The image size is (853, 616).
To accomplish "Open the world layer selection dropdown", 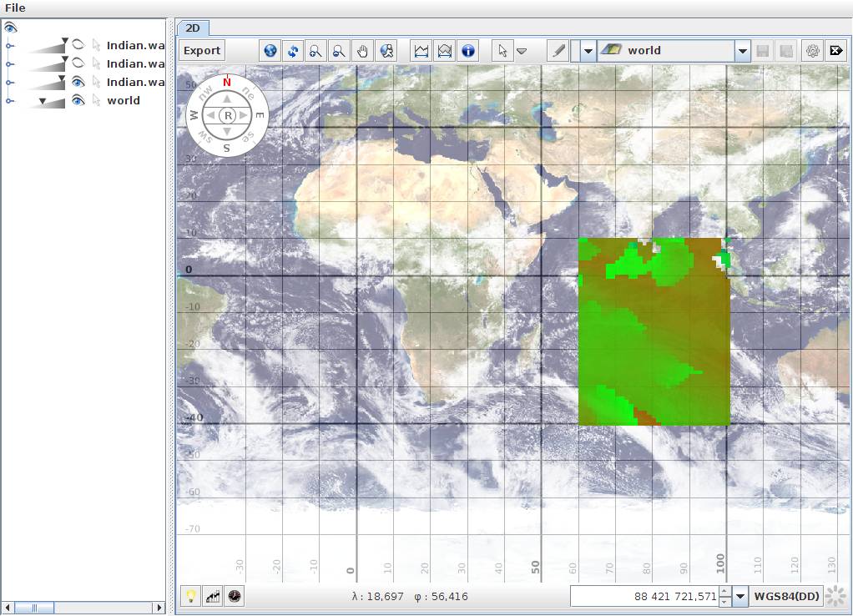I will tap(742, 51).
